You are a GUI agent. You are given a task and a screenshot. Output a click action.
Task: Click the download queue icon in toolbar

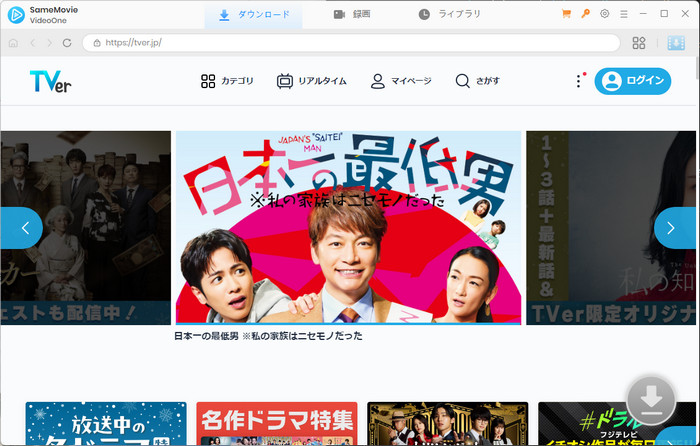click(676, 43)
